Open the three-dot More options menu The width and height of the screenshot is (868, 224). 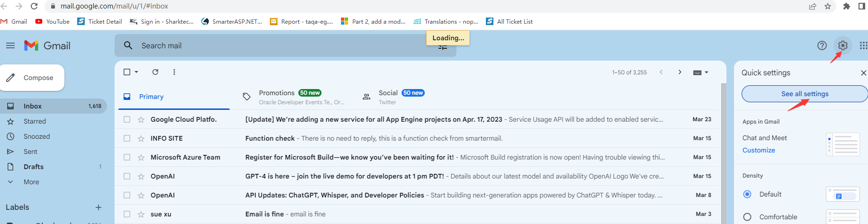pos(174,72)
